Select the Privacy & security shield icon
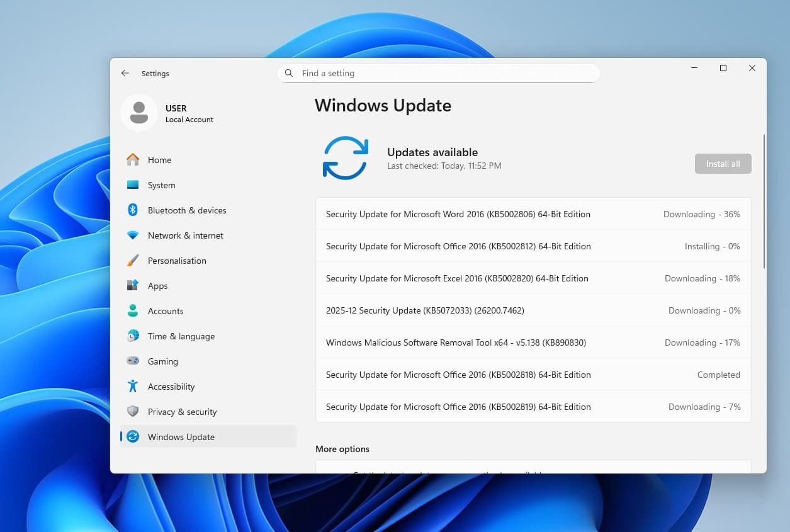This screenshot has width=790, height=532. 133,411
